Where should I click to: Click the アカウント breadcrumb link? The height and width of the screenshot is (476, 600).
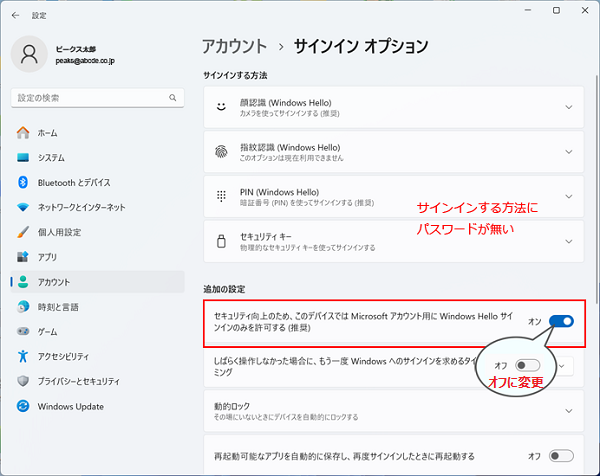point(235,46)
